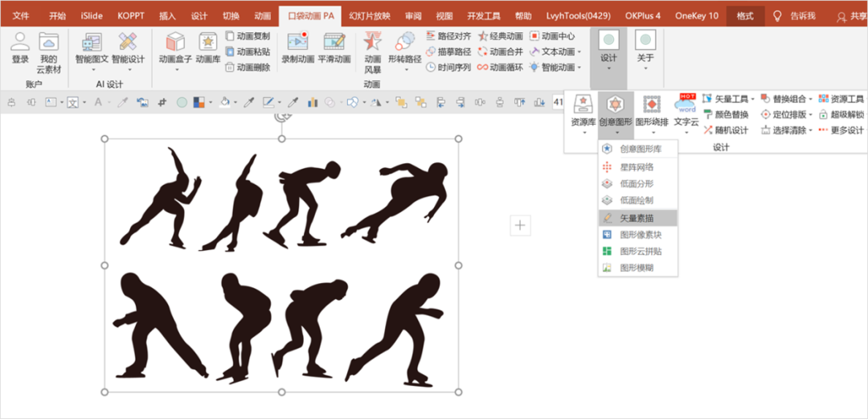The height and width of the screenshot is (419, 868).
Task: Click the bar chart icon in quick toolbar
Action: (x=313, y=102)
